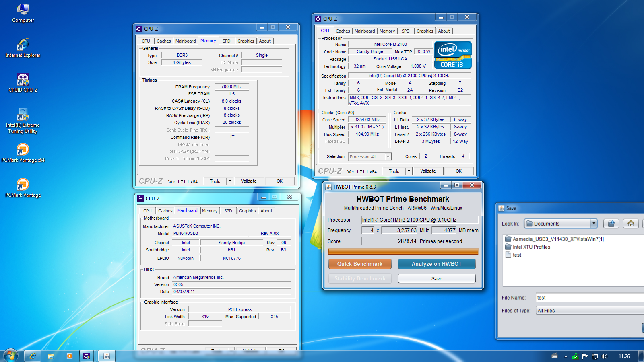This screenshot has width=644, height=362.
Task: Select Intel Extreme Tuning Utility desktop icon
Action: [x=23, y=121]
